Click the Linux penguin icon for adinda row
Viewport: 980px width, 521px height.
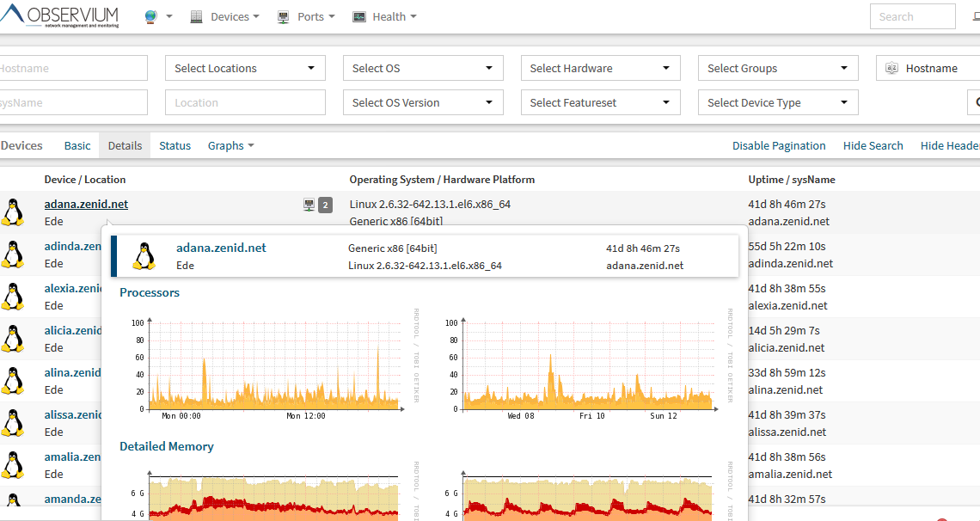[13, 254]
